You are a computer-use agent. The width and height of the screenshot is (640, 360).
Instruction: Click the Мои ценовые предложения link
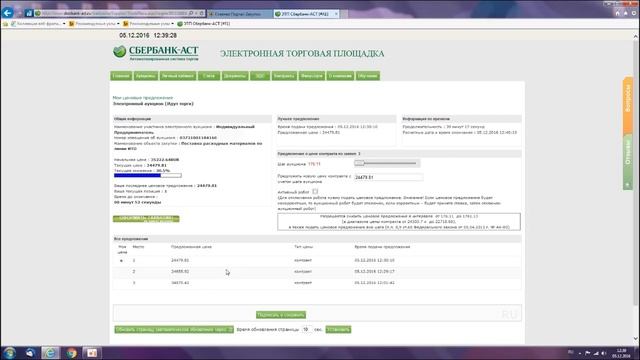[143, 98]
